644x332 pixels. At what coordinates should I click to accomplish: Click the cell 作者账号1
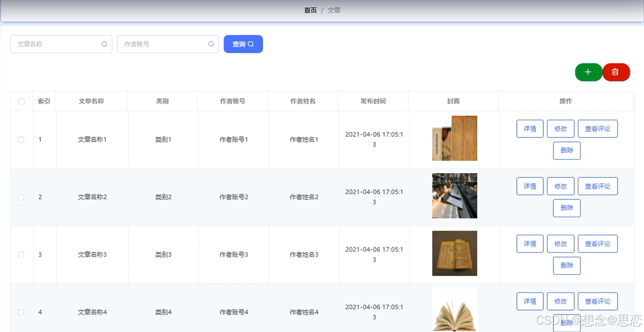coord(234,140)
